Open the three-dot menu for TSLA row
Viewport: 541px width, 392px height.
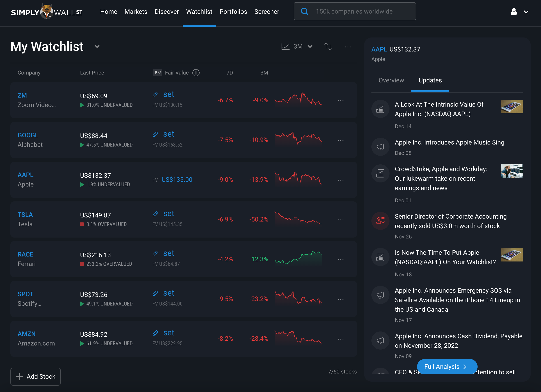click(341, 220)
